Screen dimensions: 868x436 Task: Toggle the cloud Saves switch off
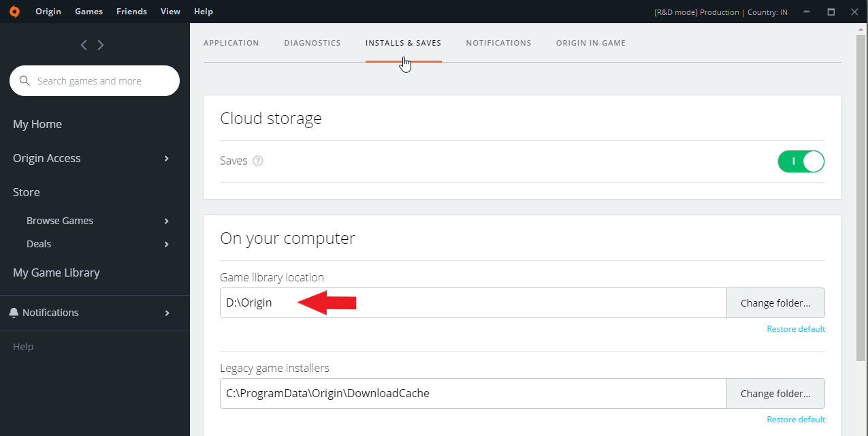click(801, 161)
